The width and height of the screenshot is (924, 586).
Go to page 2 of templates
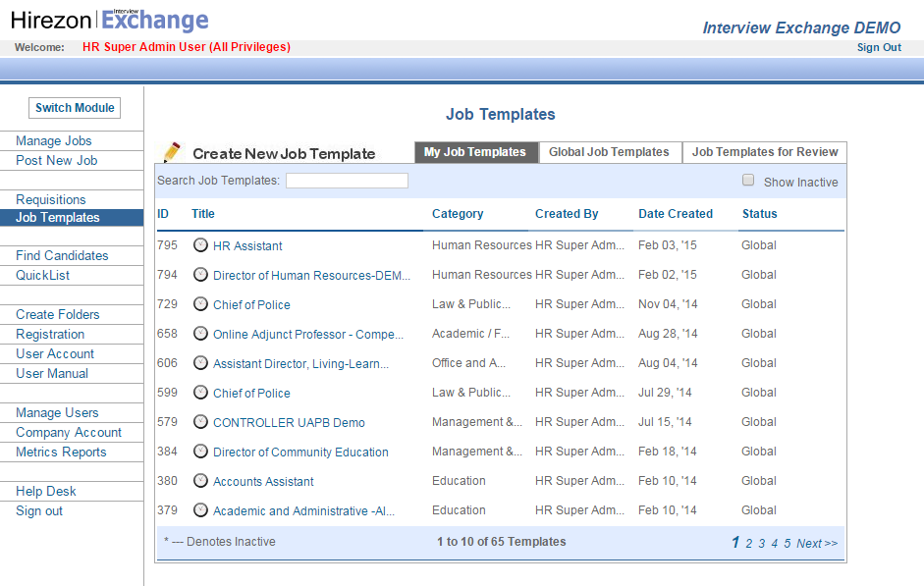point(749,544)
